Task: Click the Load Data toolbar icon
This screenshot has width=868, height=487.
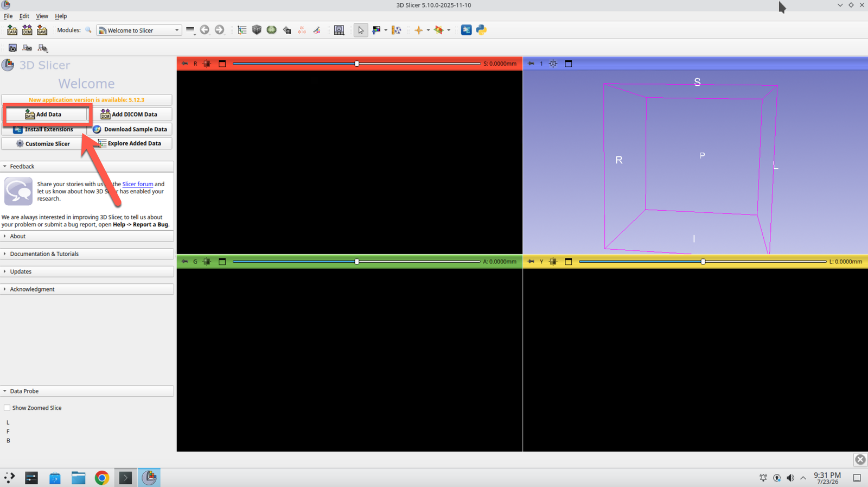Action: [12, 30]
